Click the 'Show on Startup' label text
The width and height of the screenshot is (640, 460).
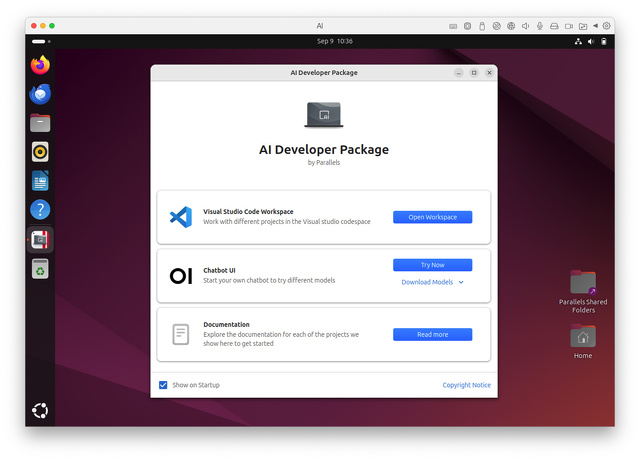point(196,385)
